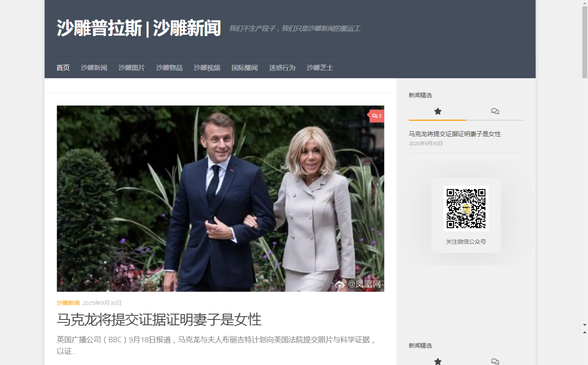Click the WeChat QR code to follow 公众号
Viewport: 588px width, 365px height.
tap(466, 208)
